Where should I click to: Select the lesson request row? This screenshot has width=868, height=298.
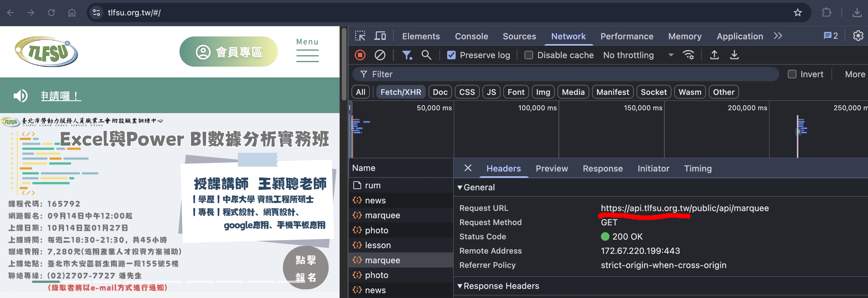(401, 245)
